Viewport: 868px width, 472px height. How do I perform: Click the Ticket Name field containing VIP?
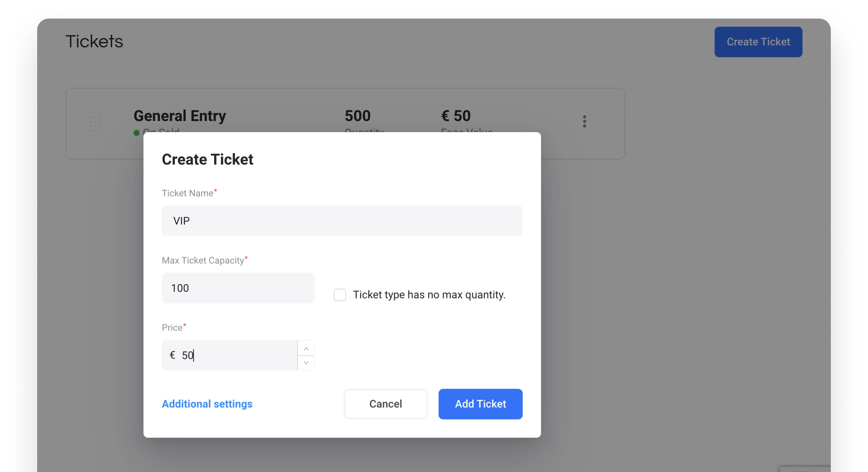pyautogui.click(x=342, y=221)
